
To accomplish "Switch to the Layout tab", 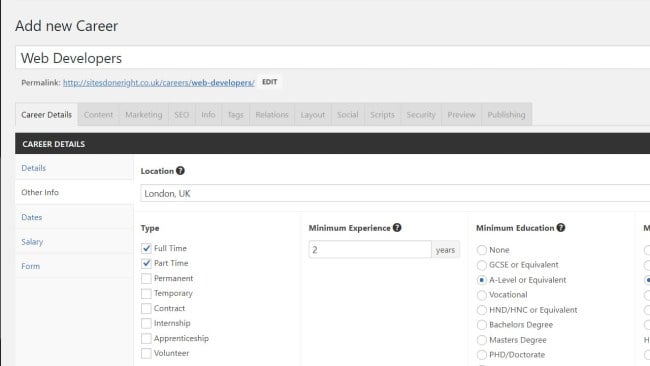I will click(313, 115).
